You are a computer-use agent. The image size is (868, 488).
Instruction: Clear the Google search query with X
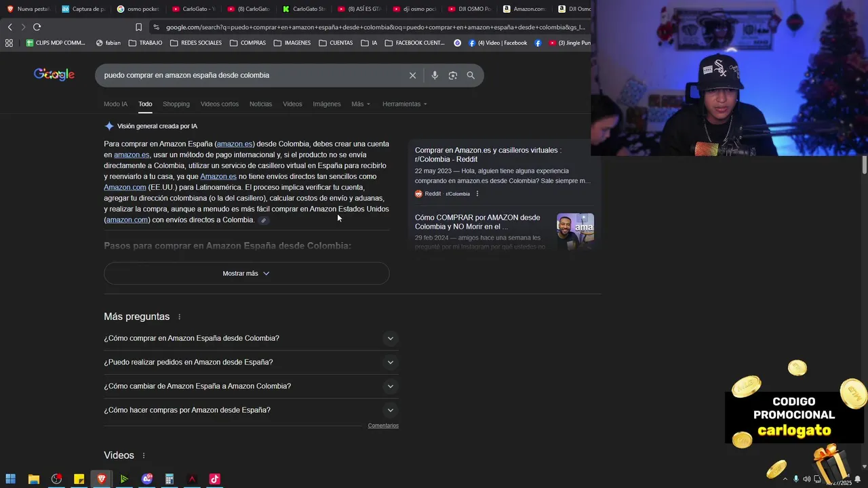(412, 75)
